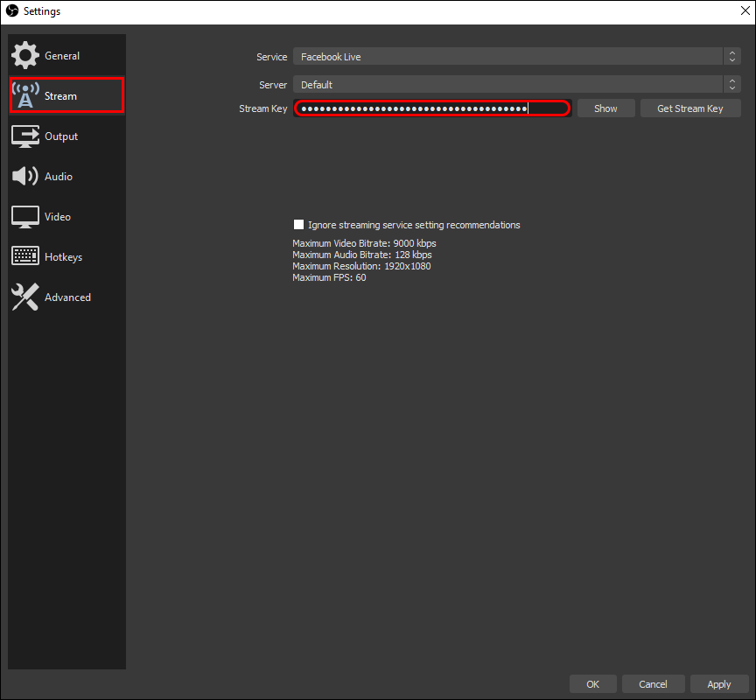Go to the Advanced settings tab
The width and height of the screenshot is (756, 700).
(66, 297)
